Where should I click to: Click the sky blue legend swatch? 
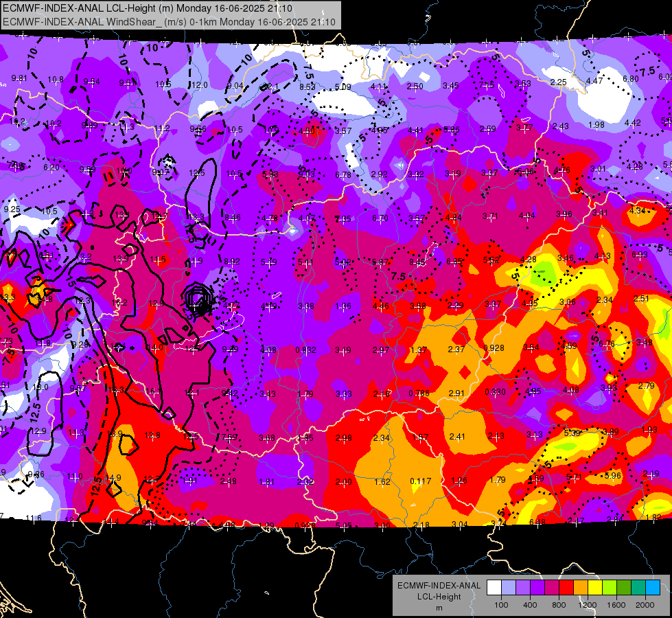[x=653, y=588]
